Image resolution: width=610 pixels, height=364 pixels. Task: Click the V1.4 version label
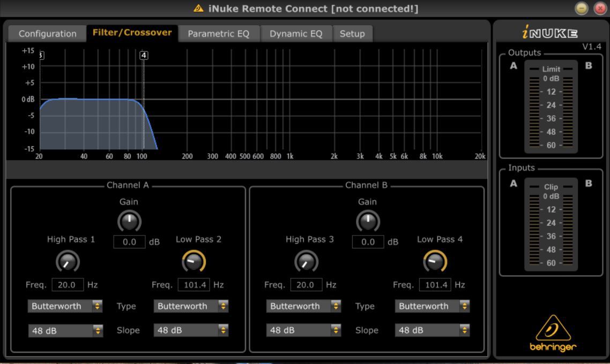pos(592,47)
